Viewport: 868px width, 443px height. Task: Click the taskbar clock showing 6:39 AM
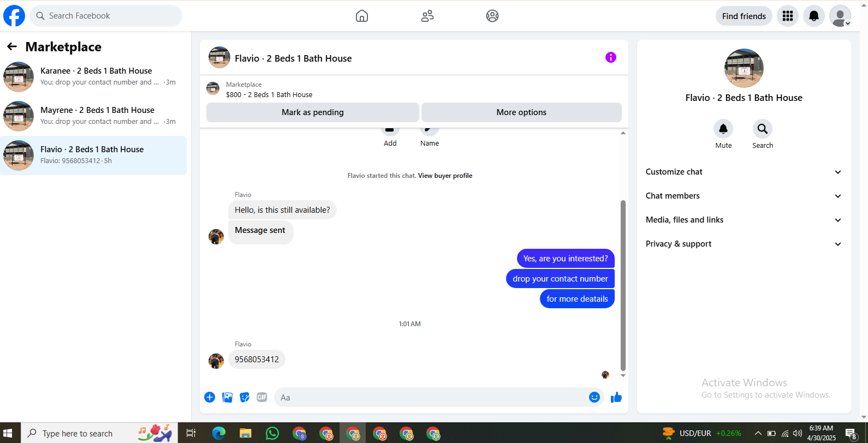coord(822,433)
